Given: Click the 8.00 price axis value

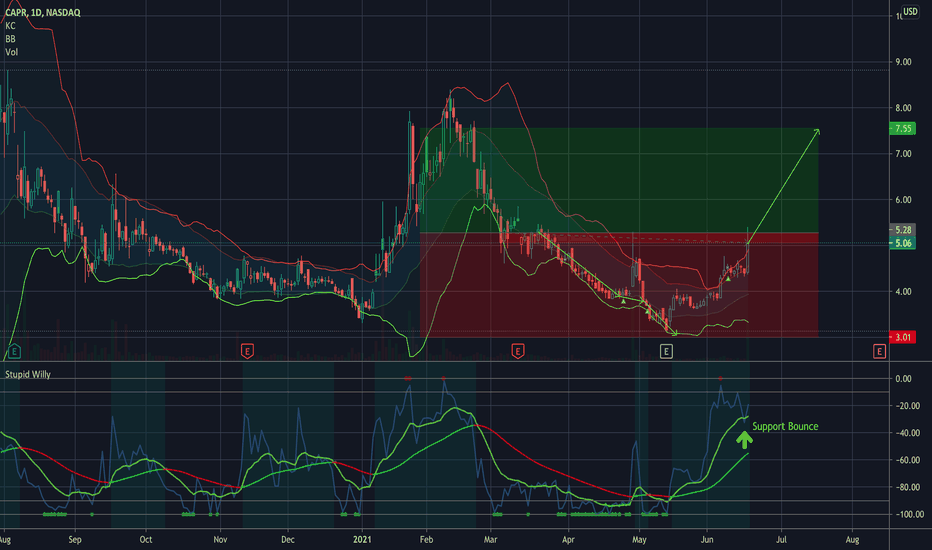Looking at the screenshot, I should (x=903, y=108).
